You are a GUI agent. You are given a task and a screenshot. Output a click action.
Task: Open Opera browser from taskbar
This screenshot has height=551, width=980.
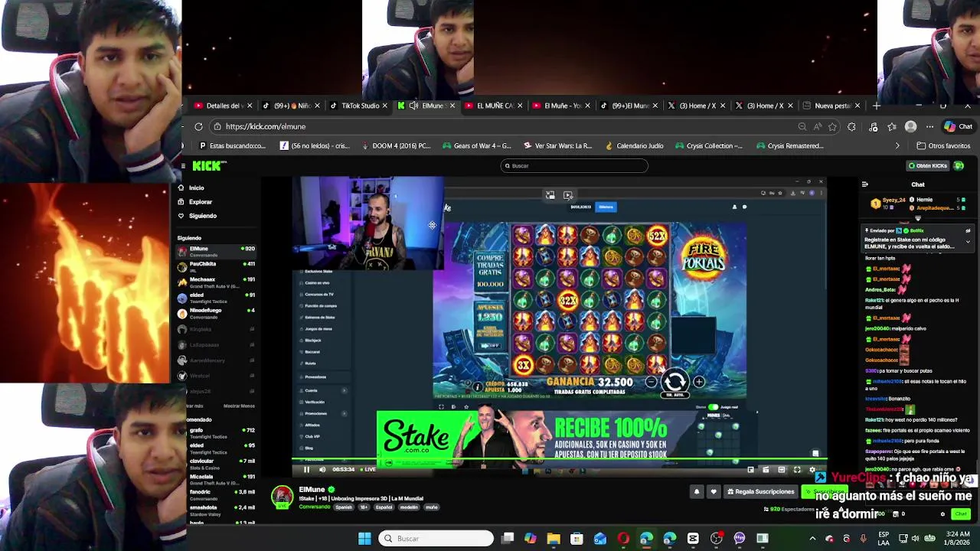[623, 539]
